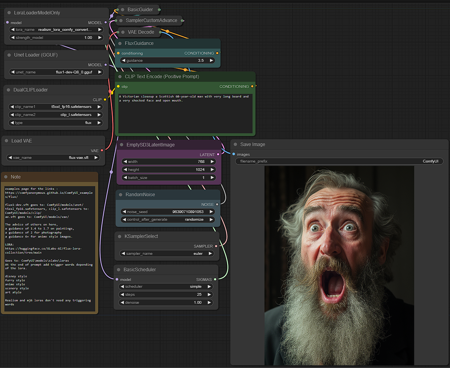This screenshot has width=450, height=368.
Task: Decrease strength_model with its left arrow
Action: pyautogui.click(x=13, y=38)
